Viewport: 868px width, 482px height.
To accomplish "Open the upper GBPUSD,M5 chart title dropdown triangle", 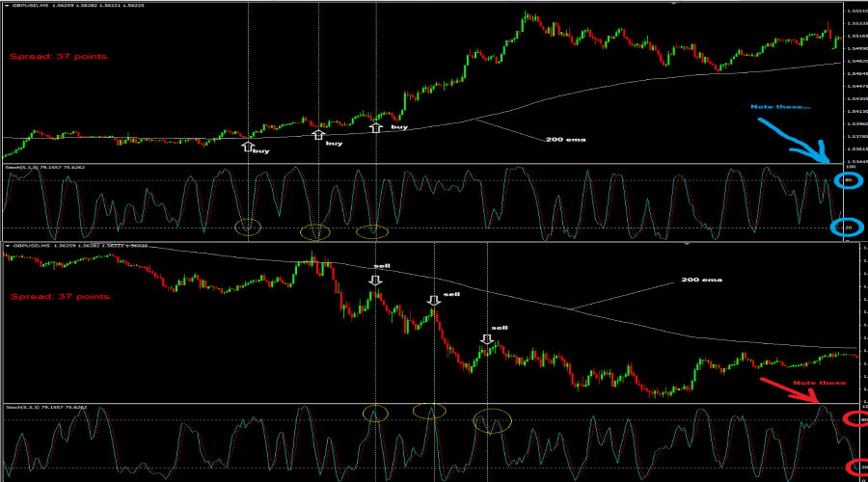I will (7, 5).
